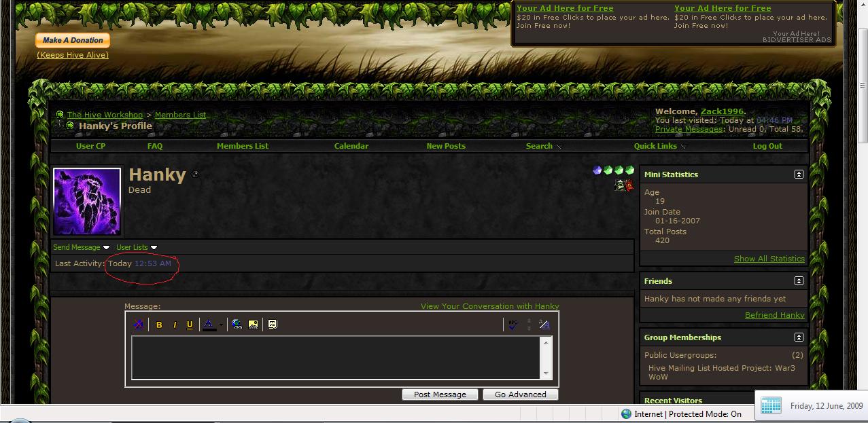Image resolution: width=868 pixels, height=423 pixels.
Task: Open the User Lists dropdown
Action: [x=137, y=247]
